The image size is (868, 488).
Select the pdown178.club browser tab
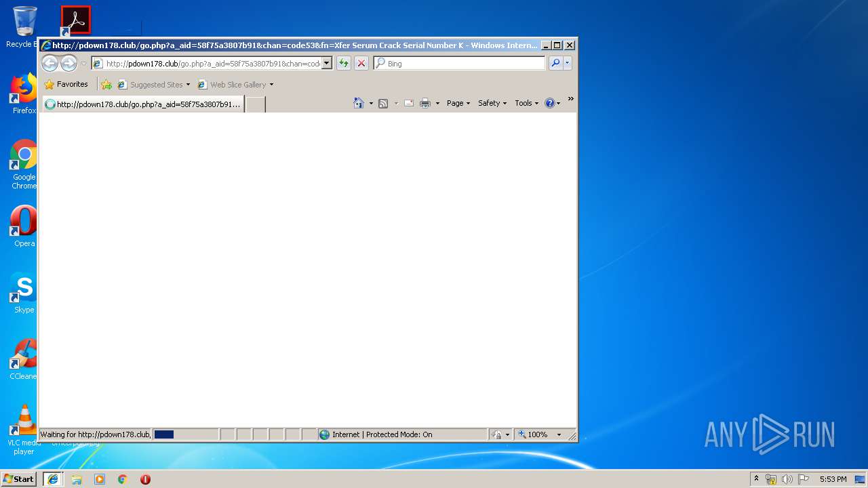(x=143, y=104)
